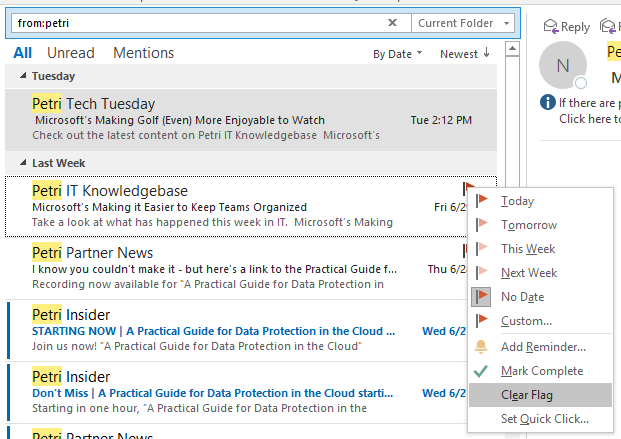Click the Add Reminder bell icon

(x=481, y=347)
